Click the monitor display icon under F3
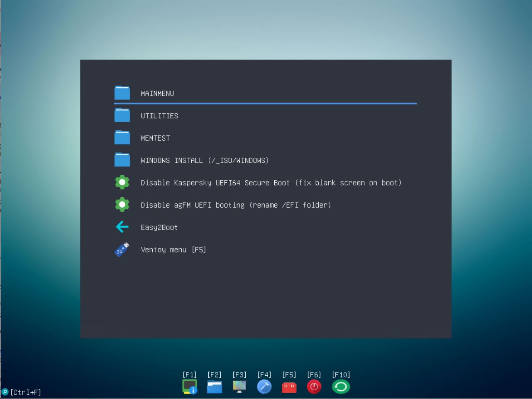Viewport: 532px width, 399px height. point(239,387)
